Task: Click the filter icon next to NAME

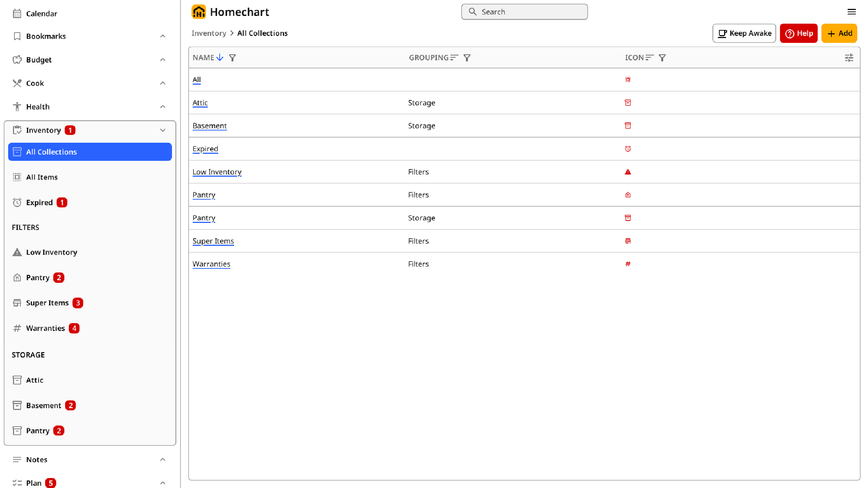Action: [232, 58]
